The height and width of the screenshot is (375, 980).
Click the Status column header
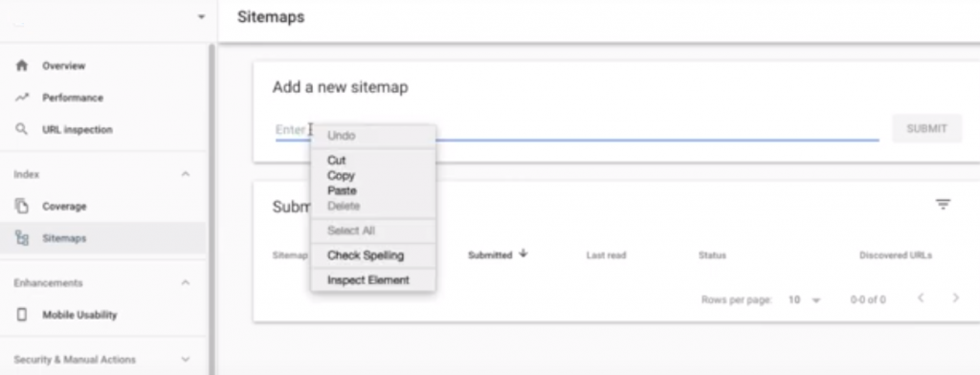712,255
